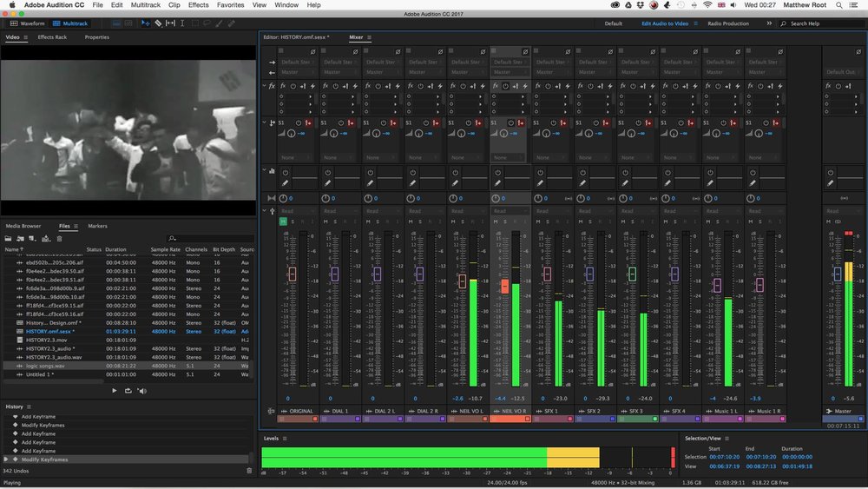Screen dimensions: 868x489
Task: Click the EQ pencil icon on Master track
Action: 831,182
